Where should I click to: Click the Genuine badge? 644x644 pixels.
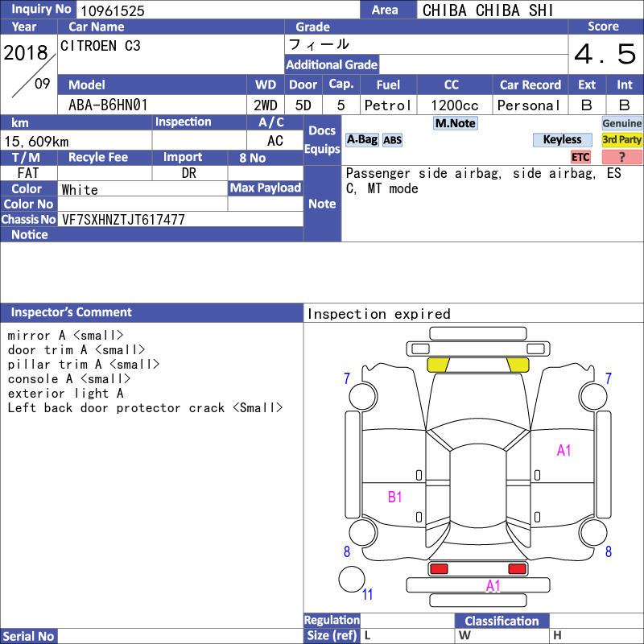pyautogui.click(x=621, y=123)
